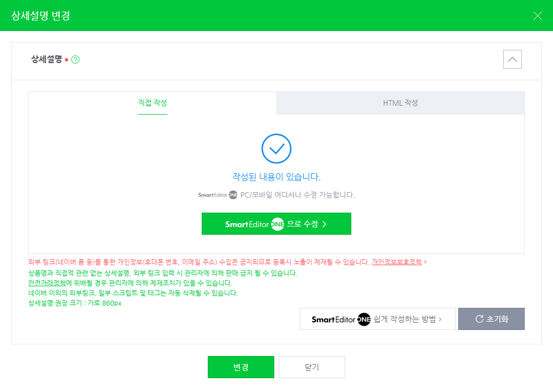Click the arrow chevron in the green edit button

325,224
